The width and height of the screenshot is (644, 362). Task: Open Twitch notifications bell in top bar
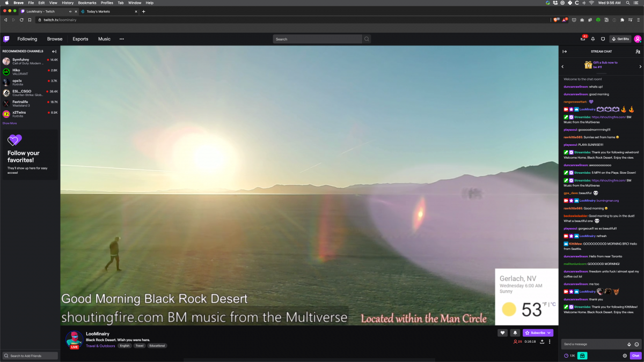[593, 39]
